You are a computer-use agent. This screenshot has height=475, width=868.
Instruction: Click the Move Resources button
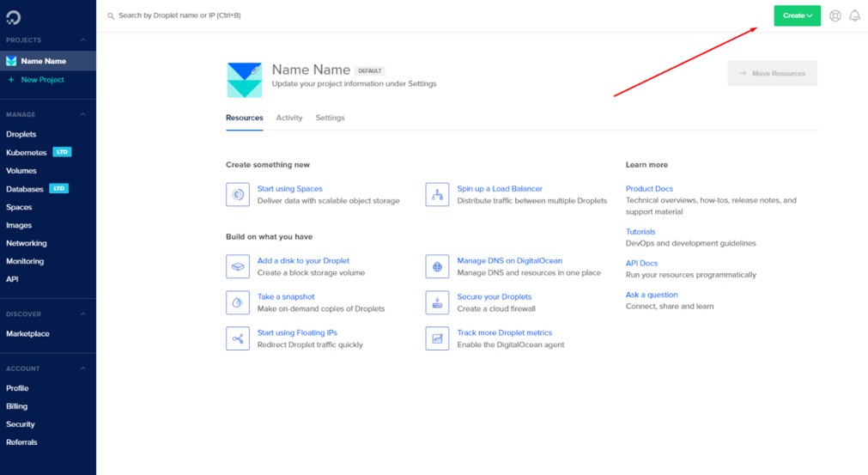tap(772, 74)
